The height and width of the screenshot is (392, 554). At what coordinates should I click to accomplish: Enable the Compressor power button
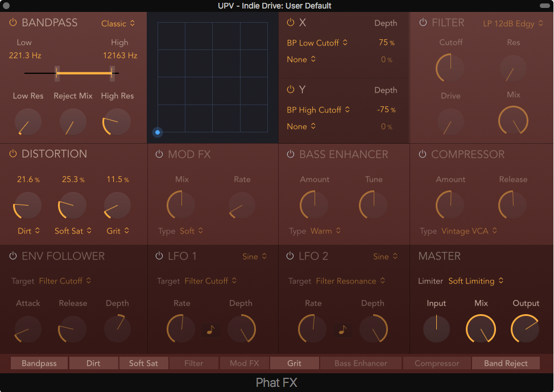tap(422, 154)
